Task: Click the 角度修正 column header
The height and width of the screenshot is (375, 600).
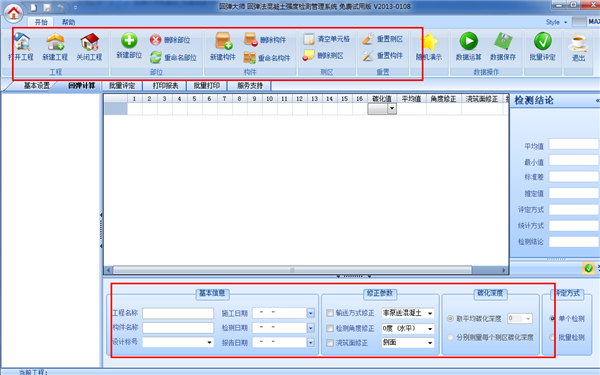Action: pyautogui.click(x=443, y=99)
